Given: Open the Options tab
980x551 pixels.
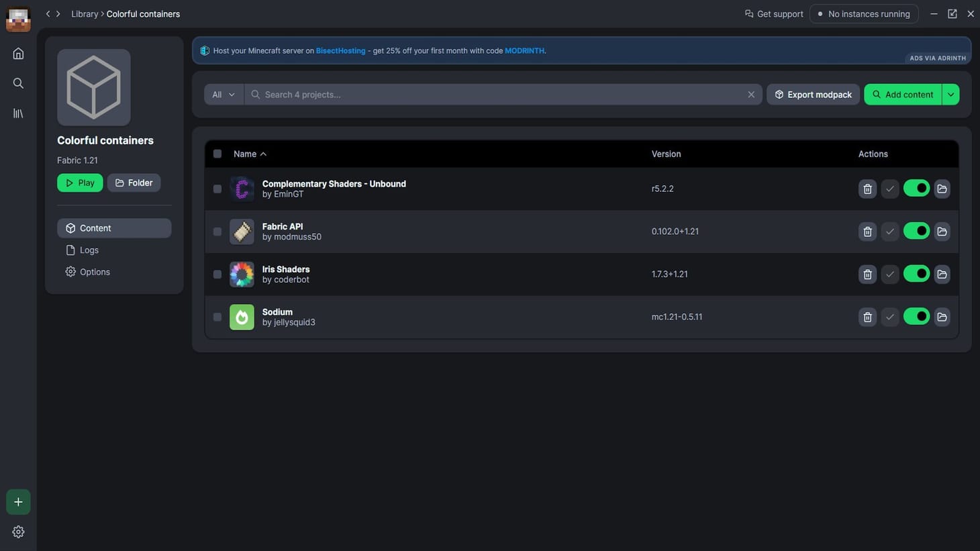Looking at the screenshot, I should (94, 272).
